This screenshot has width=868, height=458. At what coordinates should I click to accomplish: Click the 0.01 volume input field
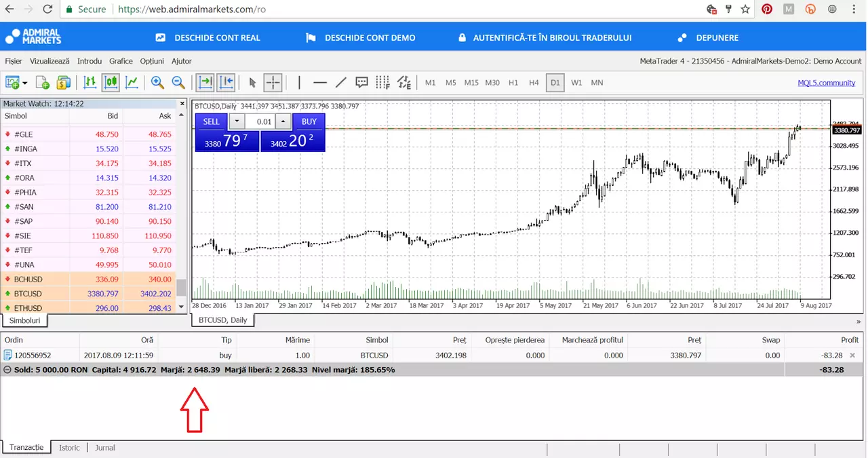[260, 121]
